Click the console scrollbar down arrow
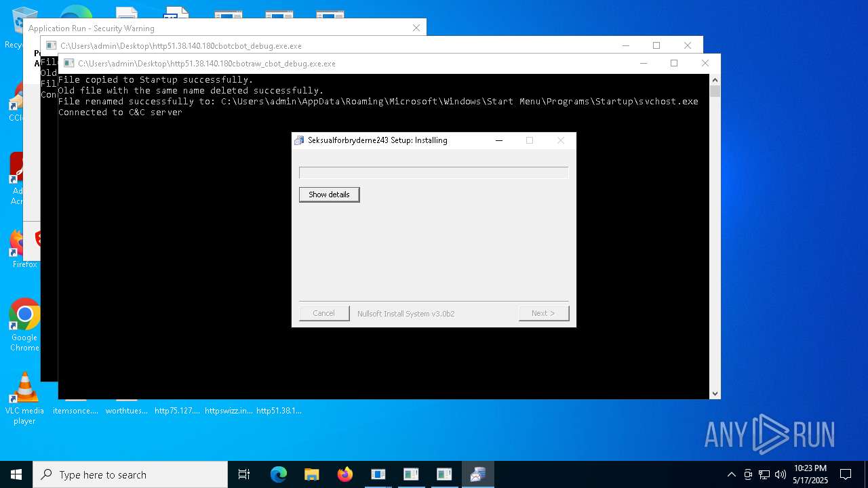This screenshot has width=868, height=488. click(x=715, y=393)
